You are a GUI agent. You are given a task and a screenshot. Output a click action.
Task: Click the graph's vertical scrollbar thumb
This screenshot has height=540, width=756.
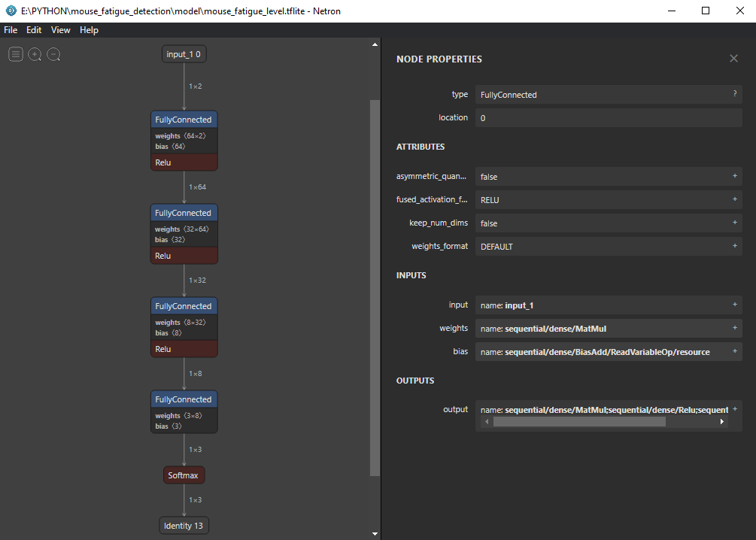coord(375,288)
